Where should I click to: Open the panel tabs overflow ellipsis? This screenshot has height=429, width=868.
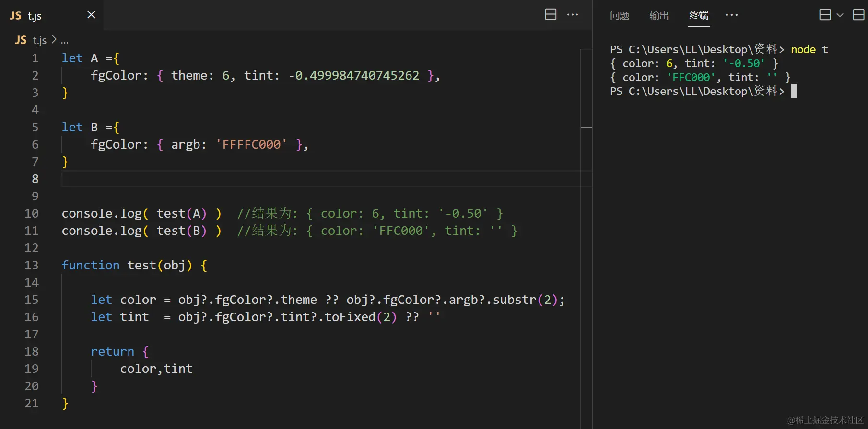pos(732,15)
